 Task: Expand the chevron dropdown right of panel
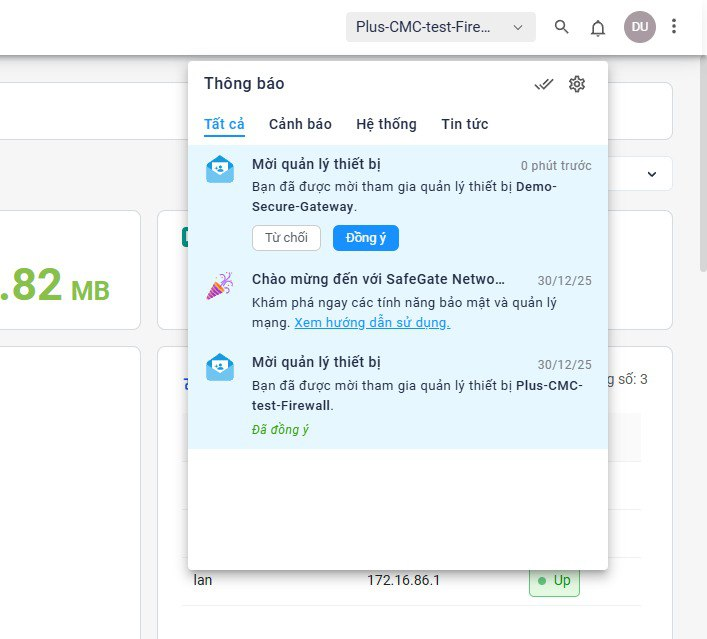652,174
